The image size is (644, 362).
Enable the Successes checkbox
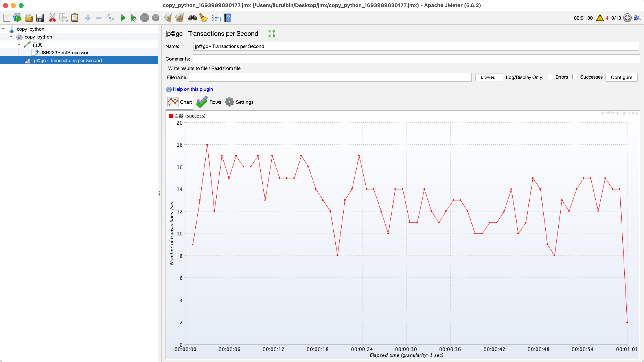coord(575,77)
